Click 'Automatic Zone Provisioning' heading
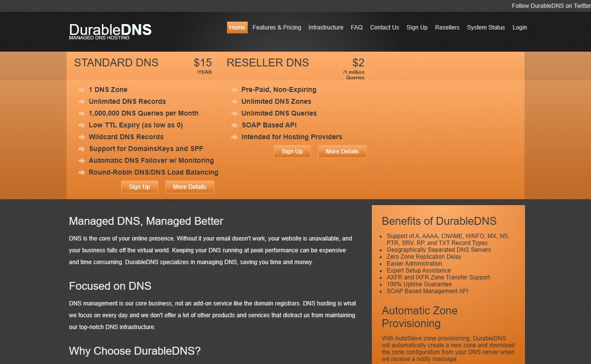 click(420, 317)
